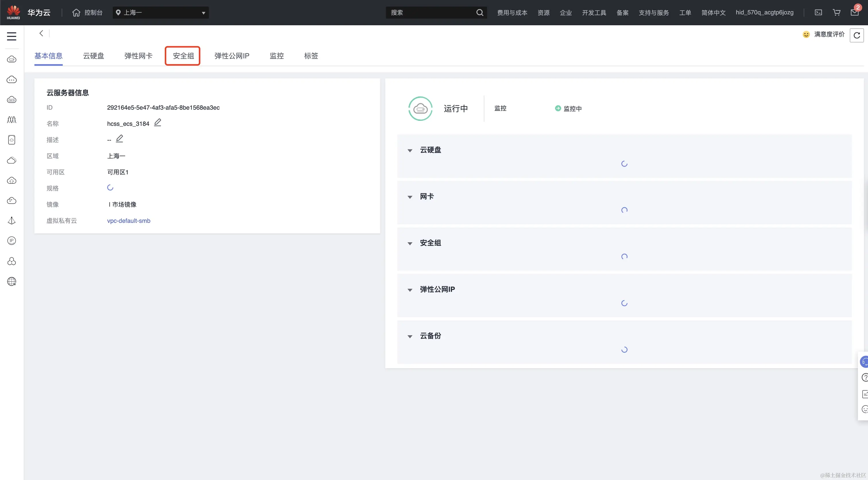Viewport: 868px width, 480px height.
Task: Open the CloudShell terminal icon
Action: coord(818,12)
